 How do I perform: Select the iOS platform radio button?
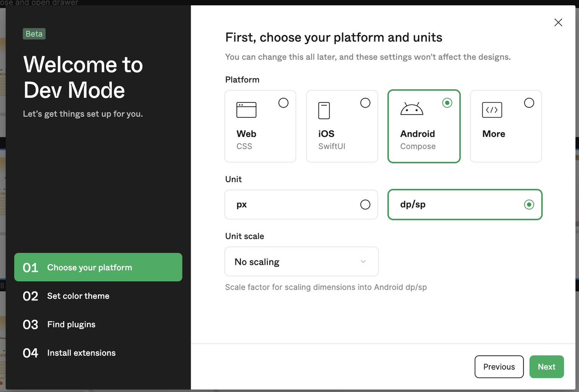365,103
